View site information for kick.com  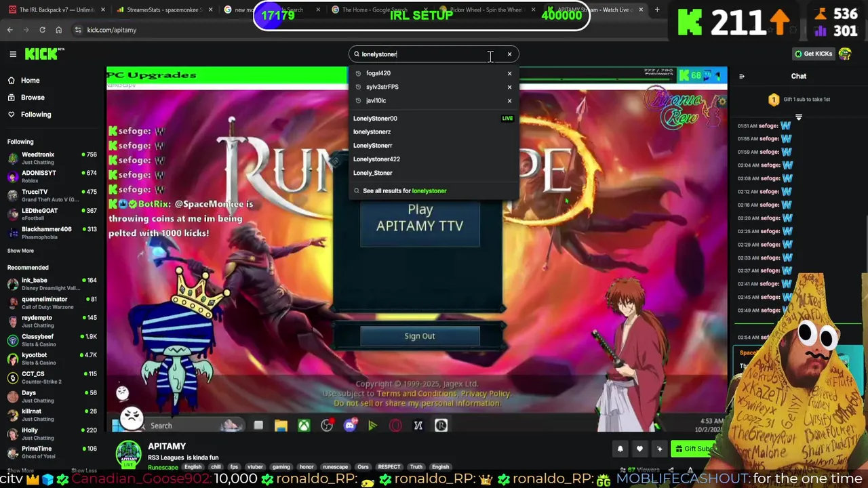click(x=78, y=30)
